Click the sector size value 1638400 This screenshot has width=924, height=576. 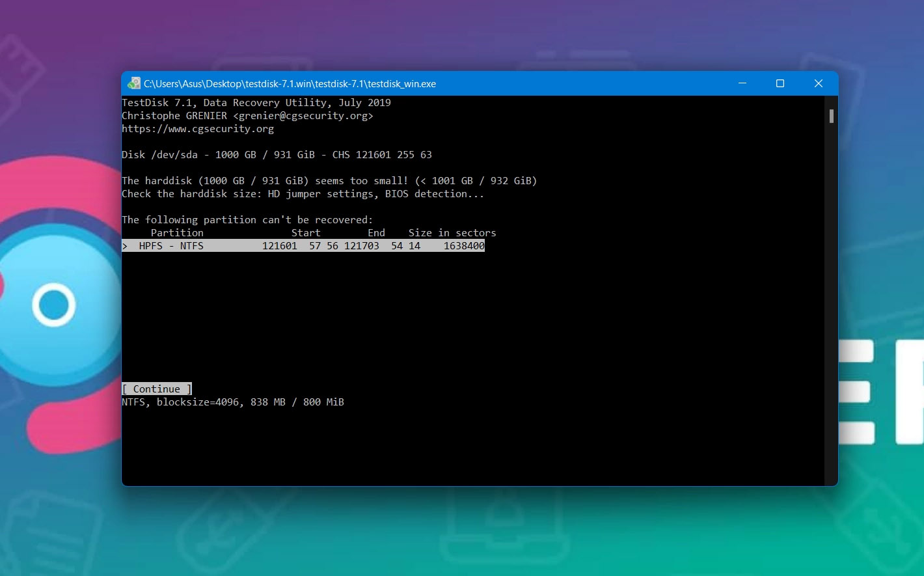tap(464, 245)
